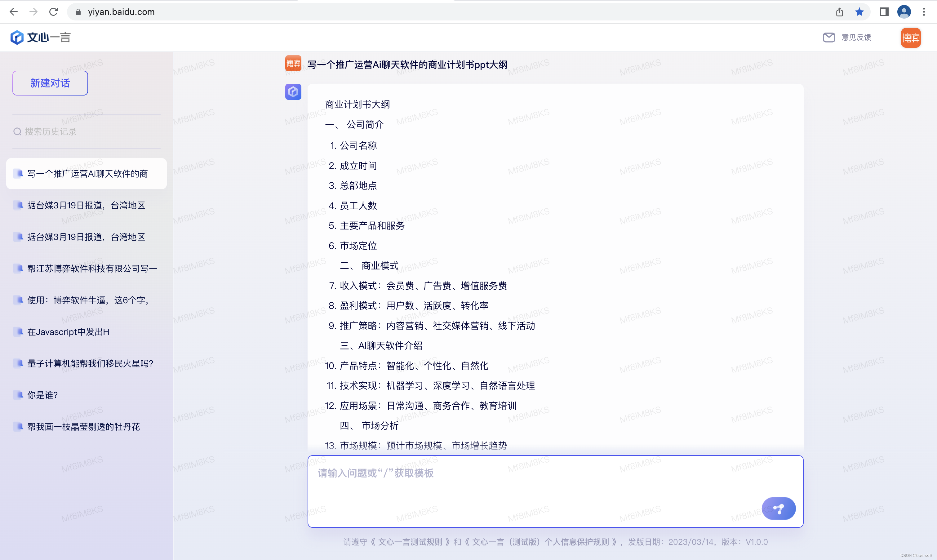Viewport: 937px width, 560px height.
Task: Open 帮我画一枝晶莹剔透的牡丹花 conversation
Action: (87, 427)
